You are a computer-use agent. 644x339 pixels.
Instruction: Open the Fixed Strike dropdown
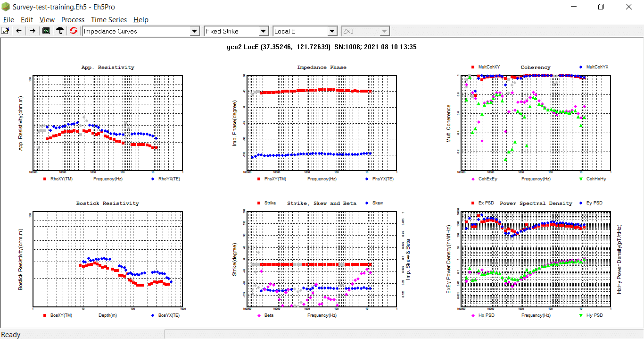(264, 31)
